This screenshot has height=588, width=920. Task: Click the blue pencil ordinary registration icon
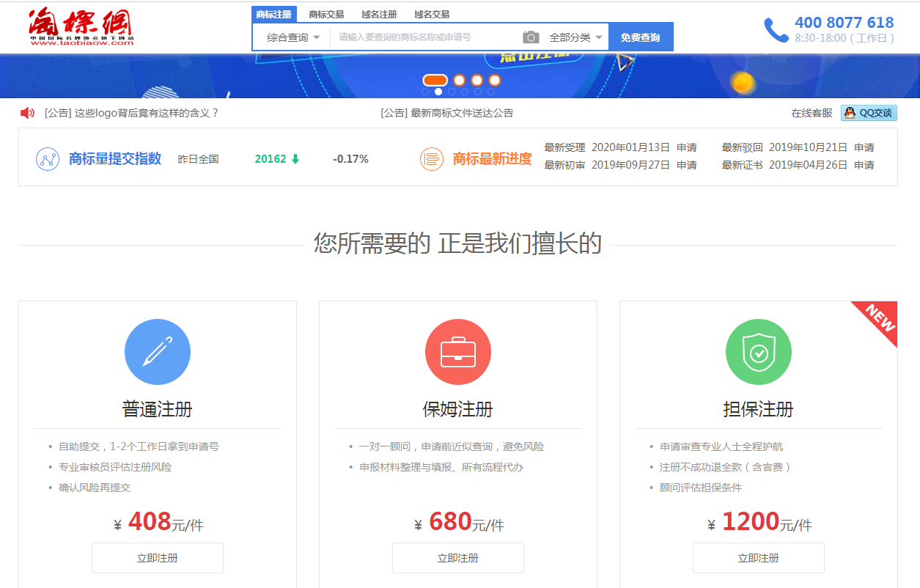[158, 352]
